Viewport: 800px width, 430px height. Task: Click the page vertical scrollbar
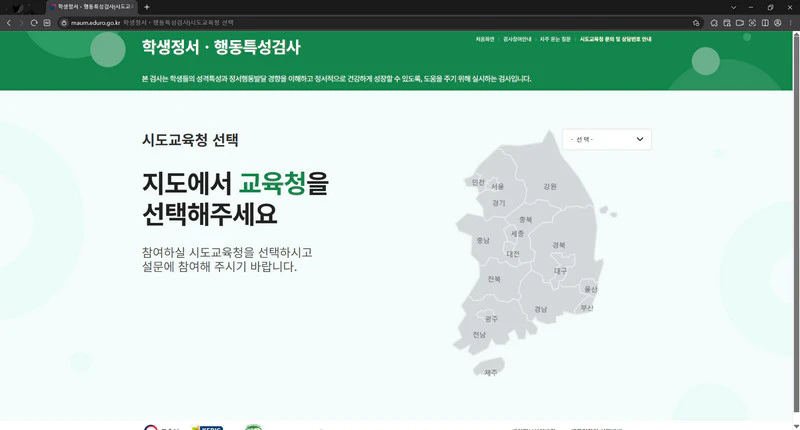(796, 222)
